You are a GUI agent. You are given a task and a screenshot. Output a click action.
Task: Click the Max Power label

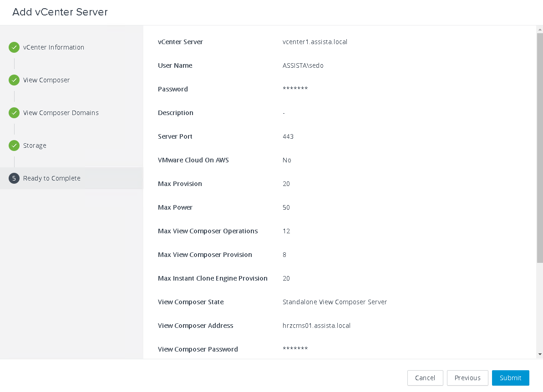pyautogui.click(x=175, y=207)
